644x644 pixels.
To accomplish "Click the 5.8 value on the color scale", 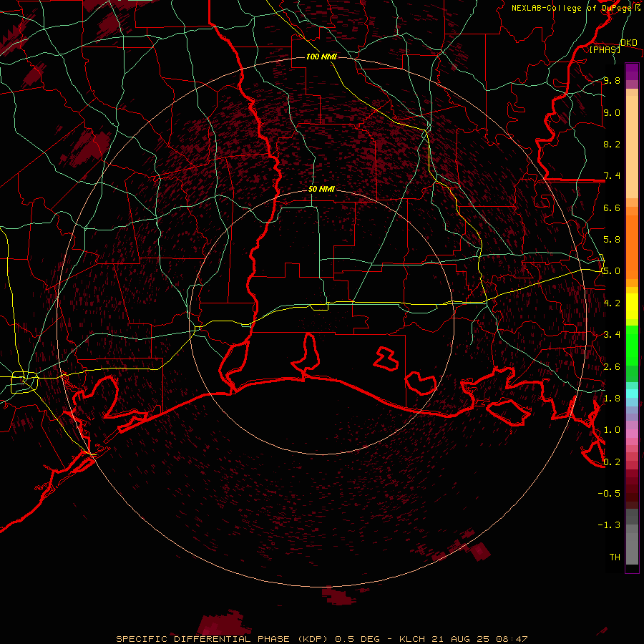I will [x=612, y=240].
